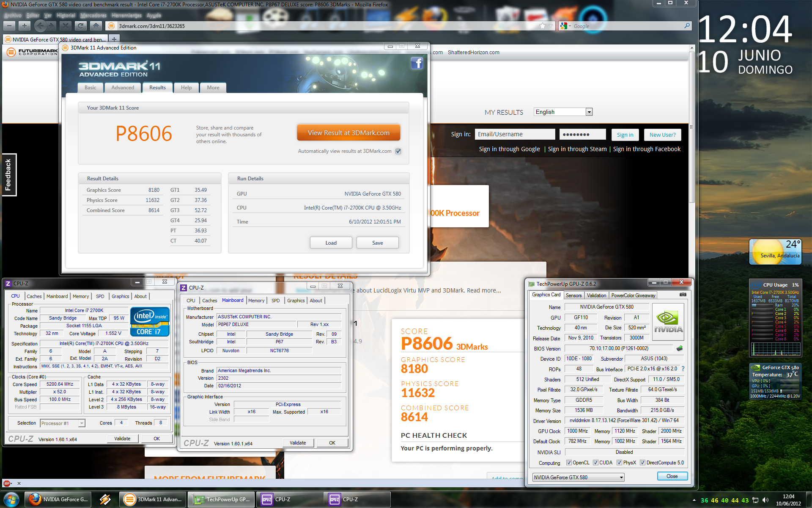Screen dimensions: 812x508
Task: Click the Intel Core i7 logo in CPU-Z
Action: coord(150,322)
